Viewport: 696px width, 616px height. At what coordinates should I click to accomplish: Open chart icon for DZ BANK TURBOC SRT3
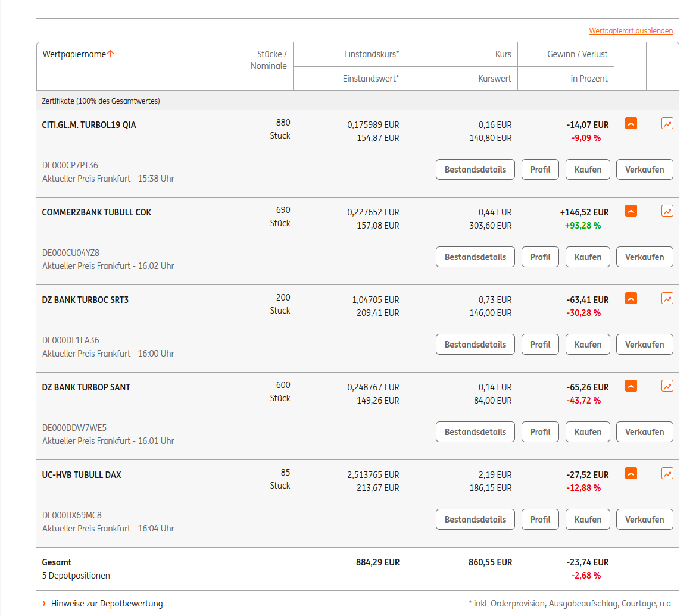click(667, 299)
